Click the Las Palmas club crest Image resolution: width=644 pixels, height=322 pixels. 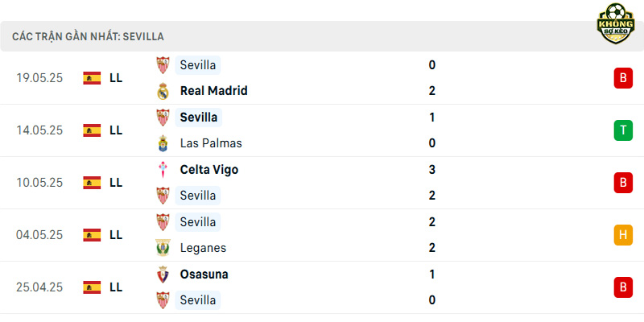click(x=163, y=143)
